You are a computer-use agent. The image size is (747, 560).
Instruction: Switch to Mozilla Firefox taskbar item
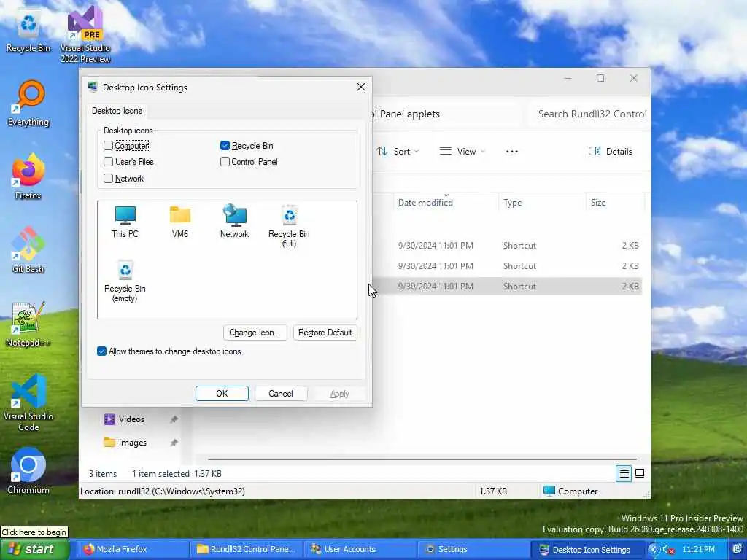point(132,549)
